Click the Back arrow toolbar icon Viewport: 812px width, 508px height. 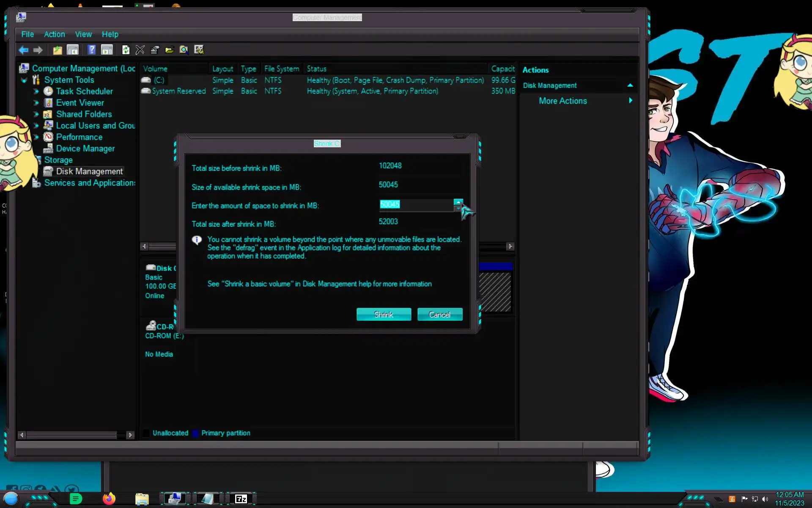click(23, 50)
